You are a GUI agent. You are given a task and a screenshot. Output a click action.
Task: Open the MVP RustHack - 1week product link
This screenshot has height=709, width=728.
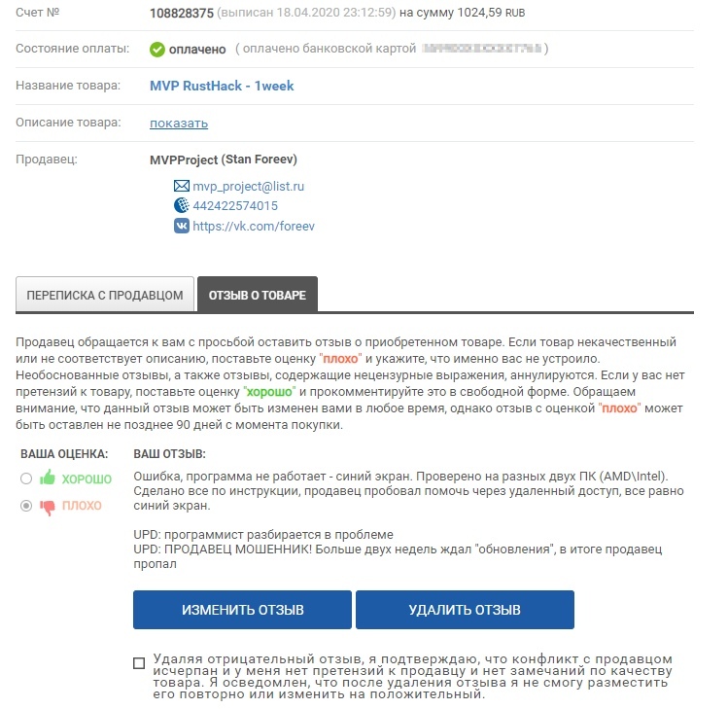(222, 86)
